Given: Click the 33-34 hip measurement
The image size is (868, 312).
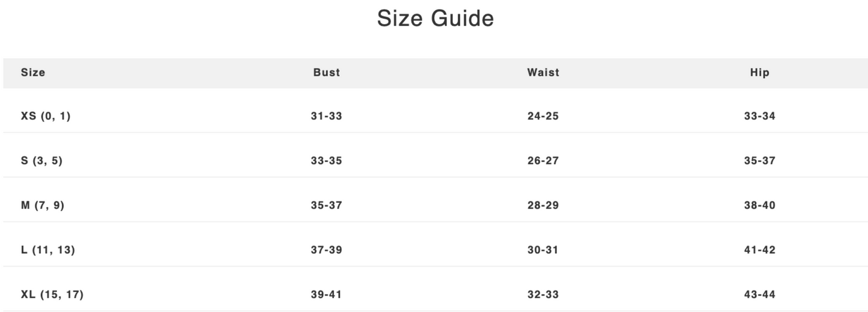Looking at the screenshot, I should (x=759, y=116).
